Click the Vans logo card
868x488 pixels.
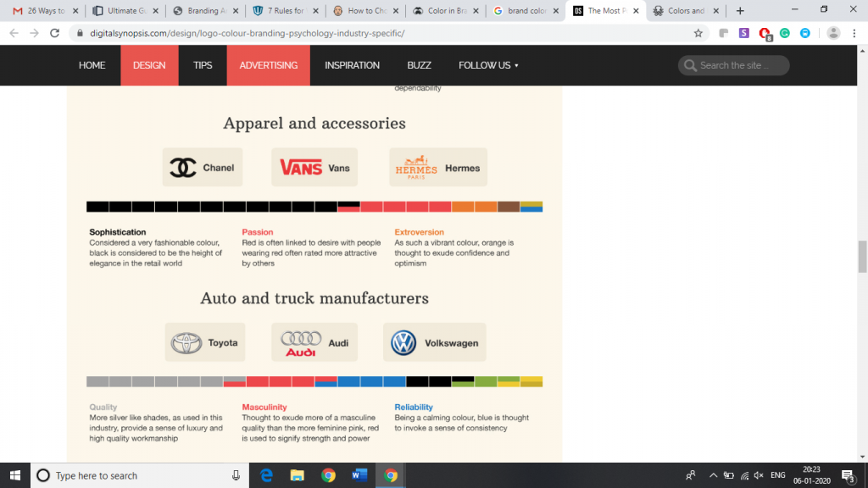coord(314,167)
